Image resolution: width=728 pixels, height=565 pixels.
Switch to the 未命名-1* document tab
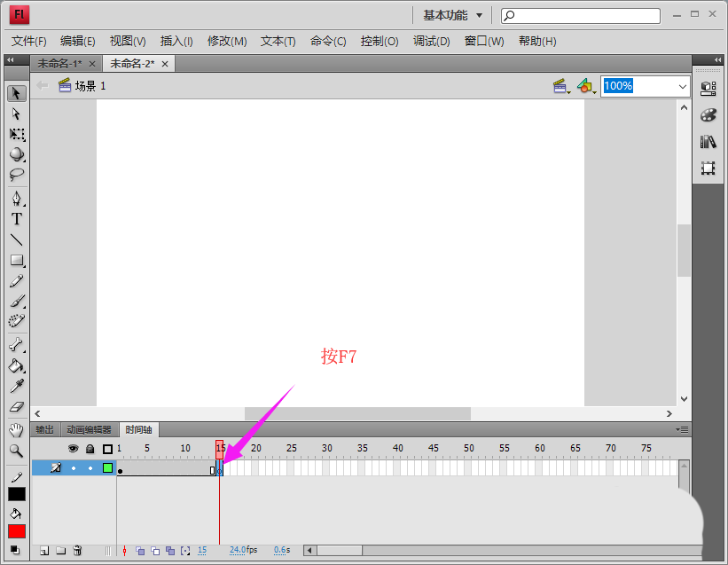59,64
